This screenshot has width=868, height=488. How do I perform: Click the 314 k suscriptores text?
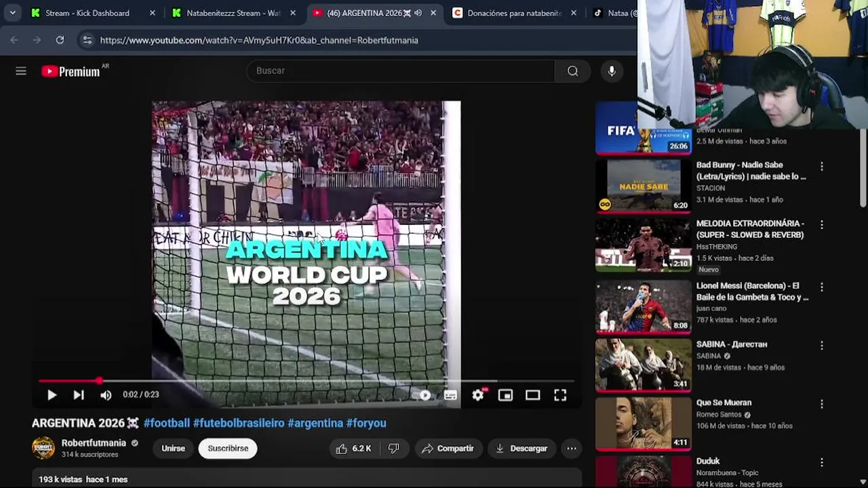point(90,455)
